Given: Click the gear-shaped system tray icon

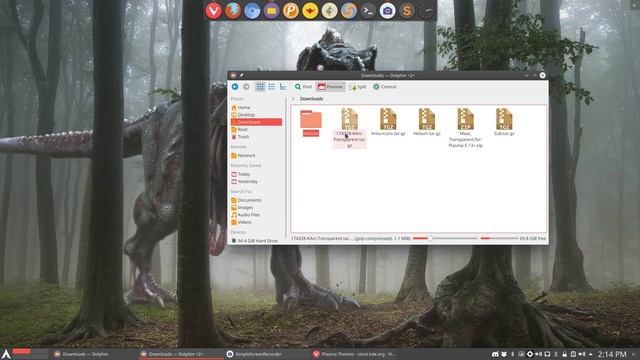Looking at the screenshot, I should click(530, 354).
